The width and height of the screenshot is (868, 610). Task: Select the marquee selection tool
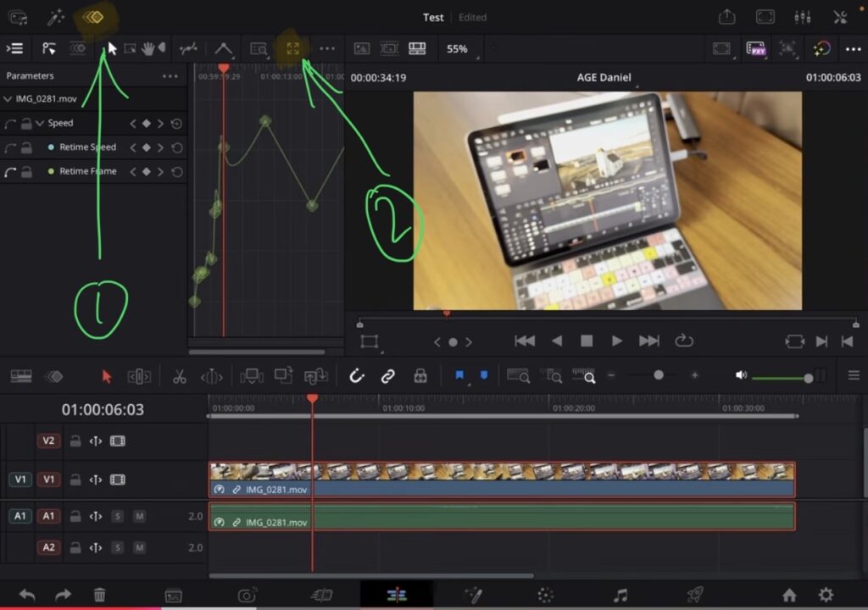(x=130, y=48)
